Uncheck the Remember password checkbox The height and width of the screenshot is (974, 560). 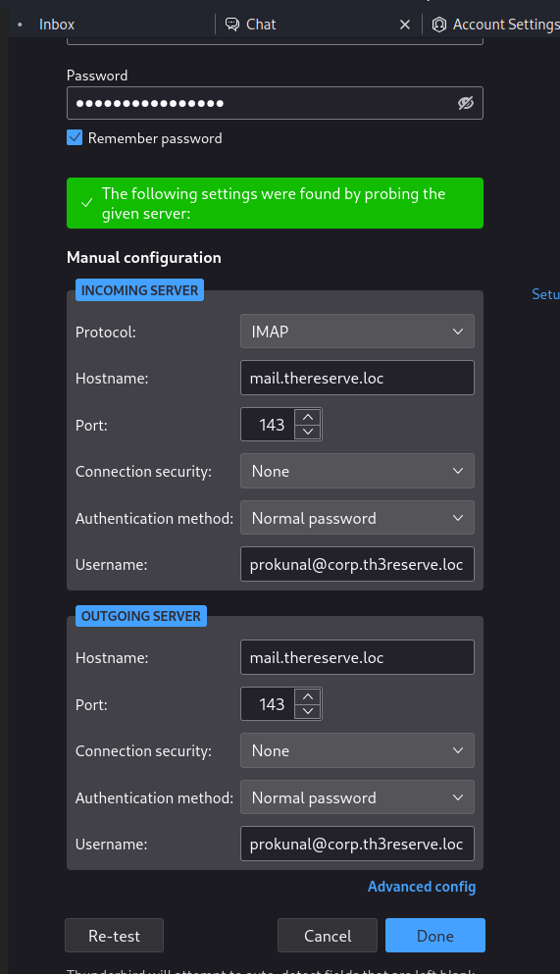pyautogui.click(x=75, y=137)
